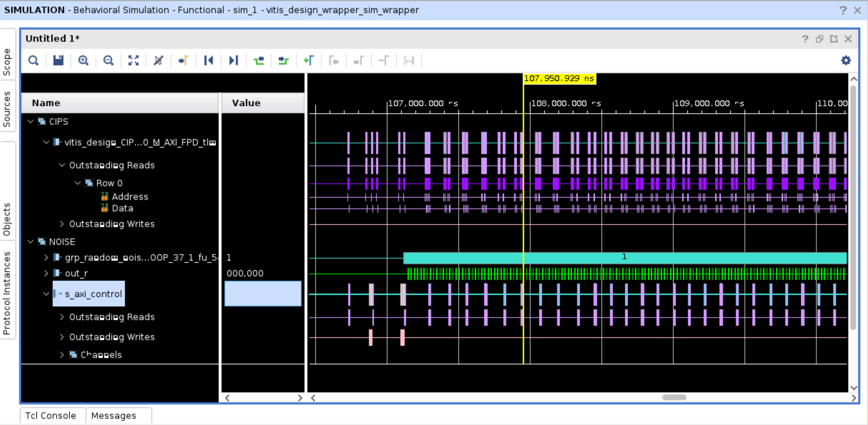Image resolution: width=868 pixels, height=425 pixels.
Task: Add a marker to the waveform
Action: pyautogui.click(x=309, y=61)
